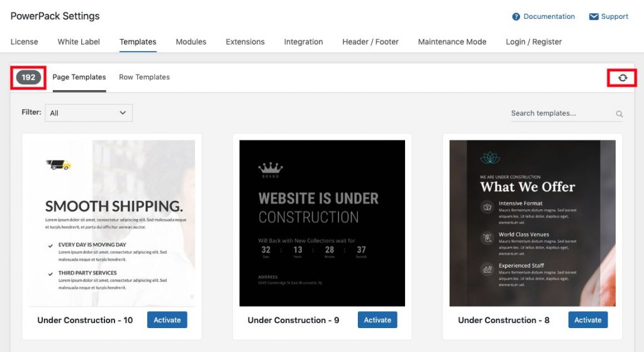Select the Templates tab
The height and width of the screenshot is (352, 644).
(138, 42)
